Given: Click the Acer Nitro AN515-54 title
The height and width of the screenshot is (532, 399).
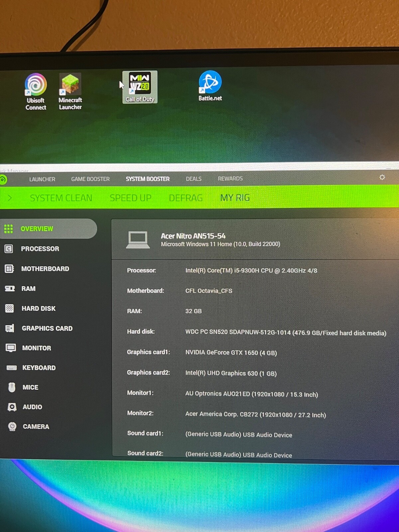Looking at the screenshot, I should 193,236.
